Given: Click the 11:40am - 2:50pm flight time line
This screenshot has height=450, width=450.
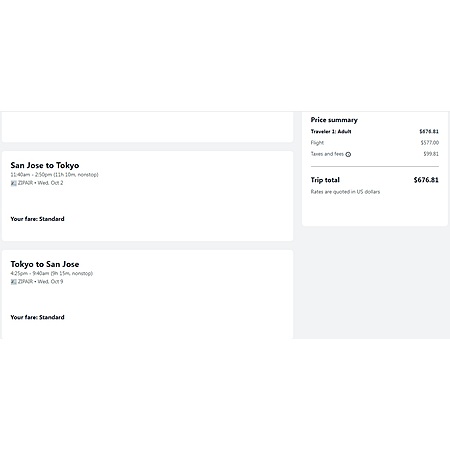Looking at the screenshot, I should (54, 175).
